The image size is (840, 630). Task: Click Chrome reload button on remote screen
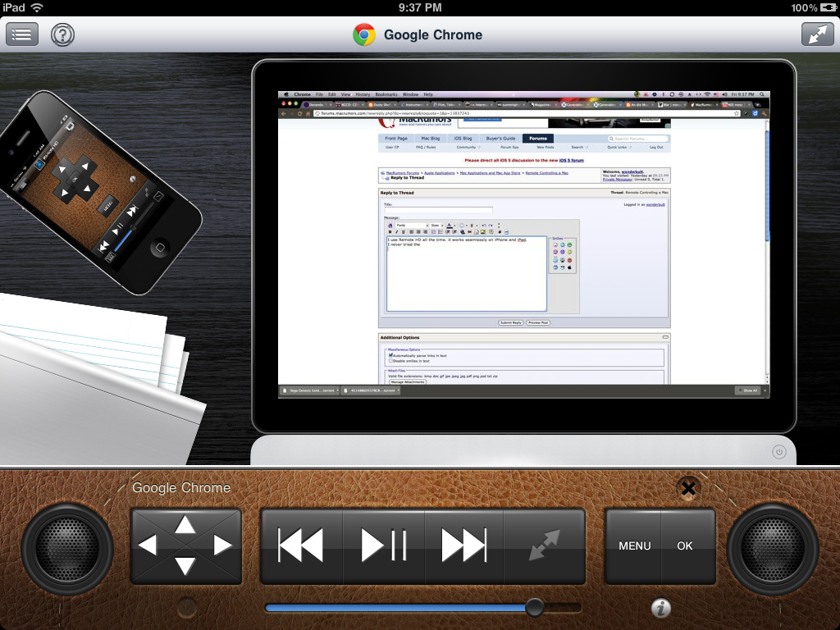click(x=299, y=113)
